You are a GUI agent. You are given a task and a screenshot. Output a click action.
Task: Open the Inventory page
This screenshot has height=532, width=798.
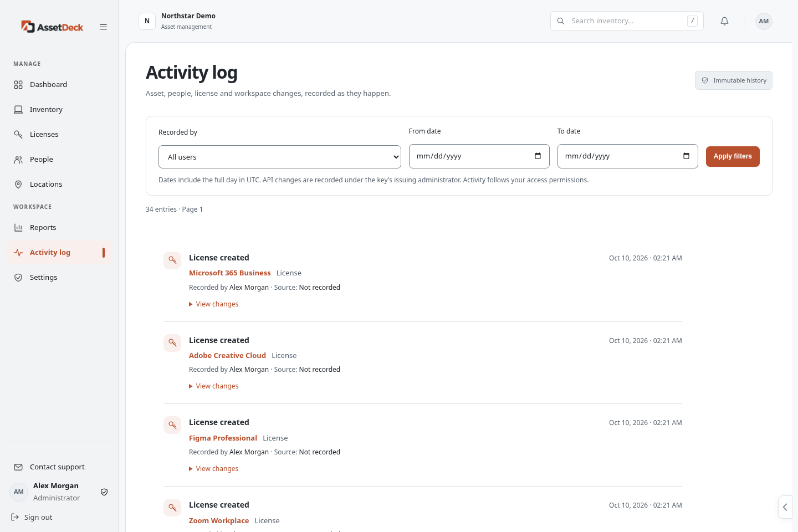tap(59, 109)
